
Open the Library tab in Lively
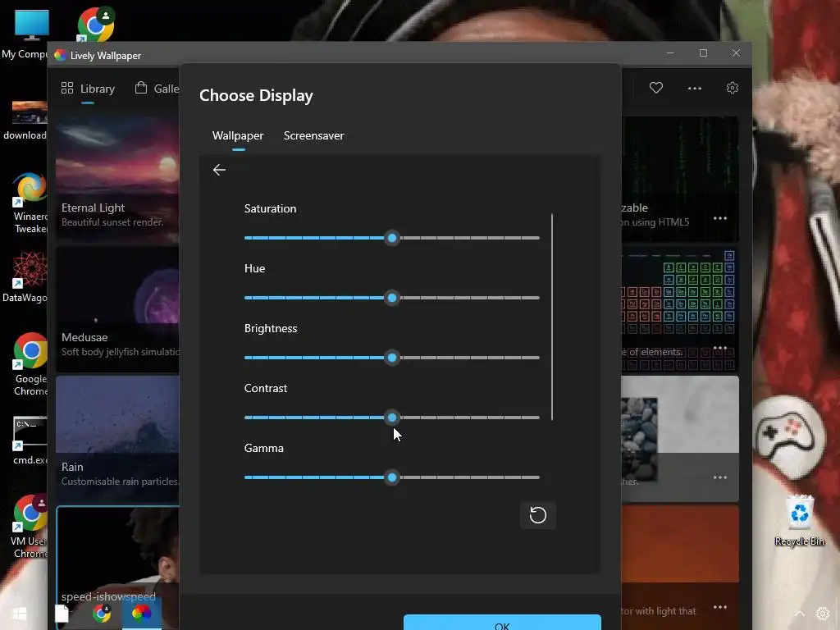pyautogui.click(x=88, y=89)
